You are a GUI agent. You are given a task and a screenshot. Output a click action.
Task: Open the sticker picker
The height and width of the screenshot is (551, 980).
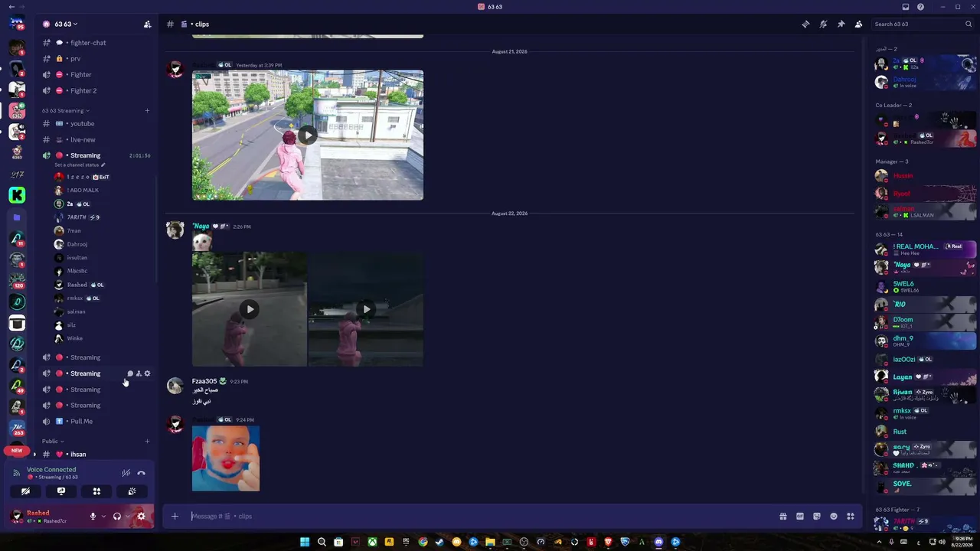817,517
